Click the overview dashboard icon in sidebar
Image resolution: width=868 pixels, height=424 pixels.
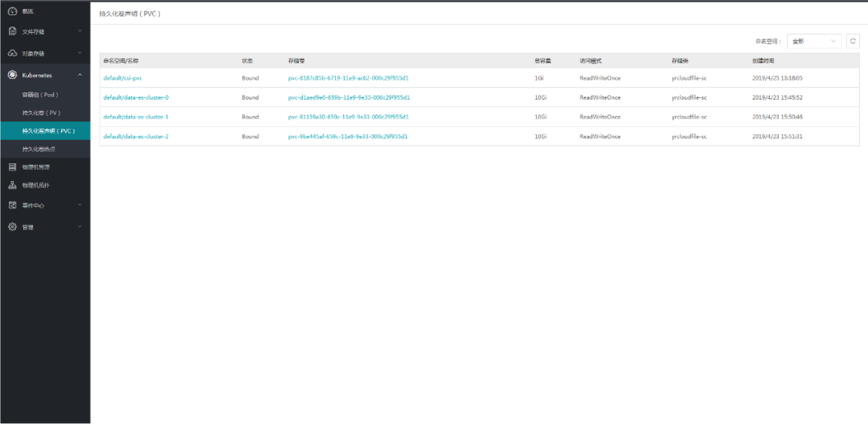point(12,11)
